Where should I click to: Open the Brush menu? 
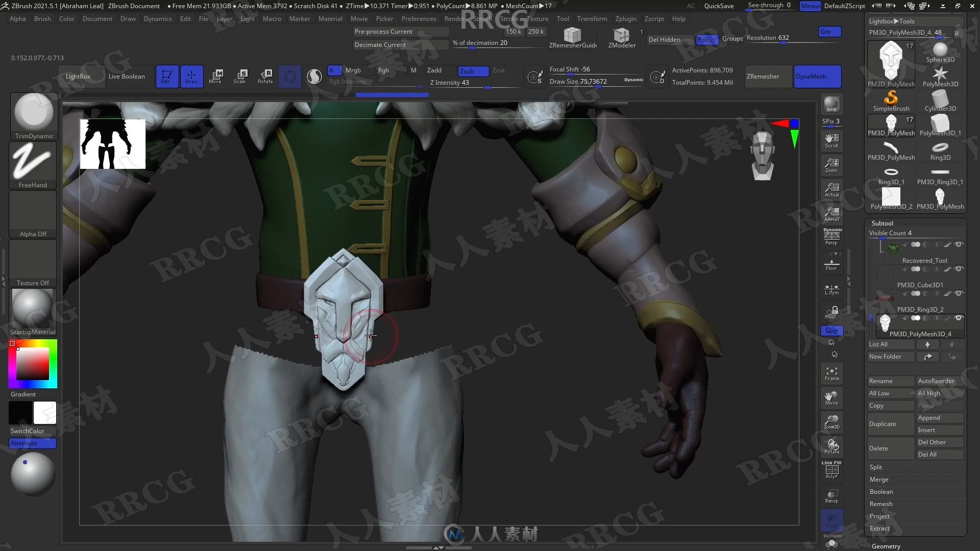42,18
